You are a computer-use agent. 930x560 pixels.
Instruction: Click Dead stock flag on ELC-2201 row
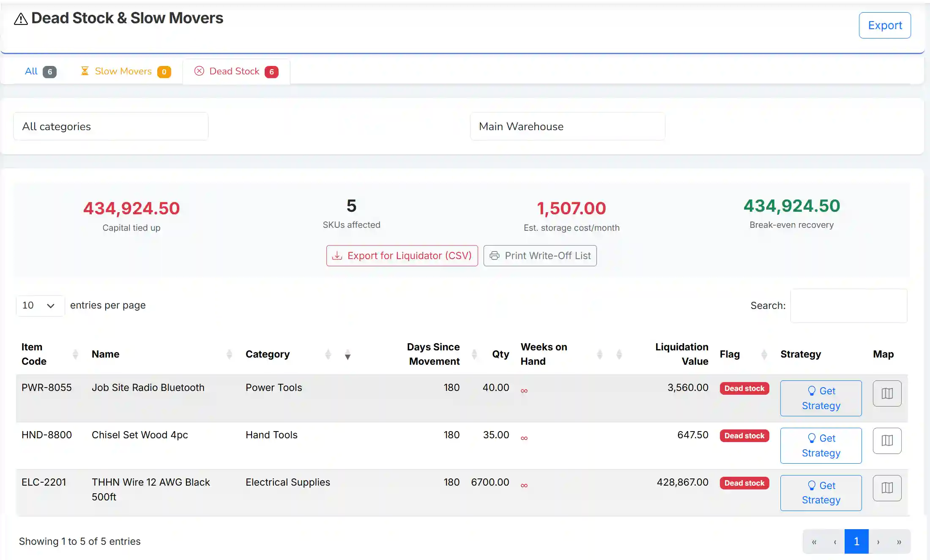click(x=744, y=483)
